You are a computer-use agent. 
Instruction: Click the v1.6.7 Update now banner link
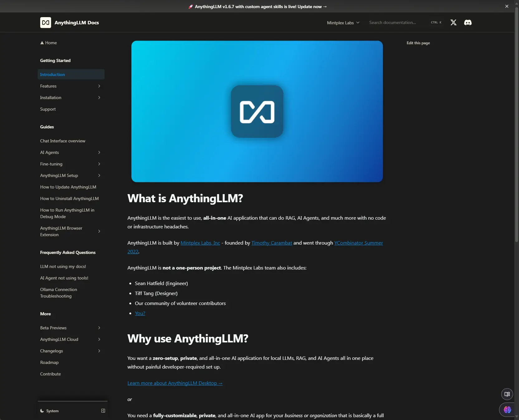click(258, 7)
